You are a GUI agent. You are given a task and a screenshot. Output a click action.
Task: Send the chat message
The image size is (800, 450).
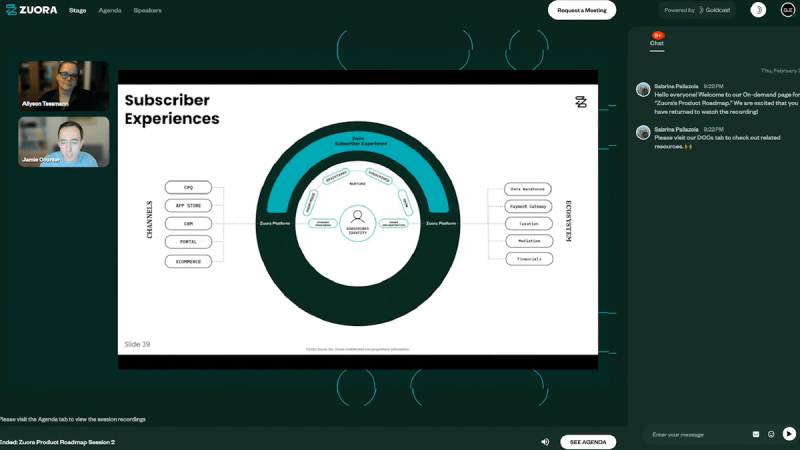(789, 434)
